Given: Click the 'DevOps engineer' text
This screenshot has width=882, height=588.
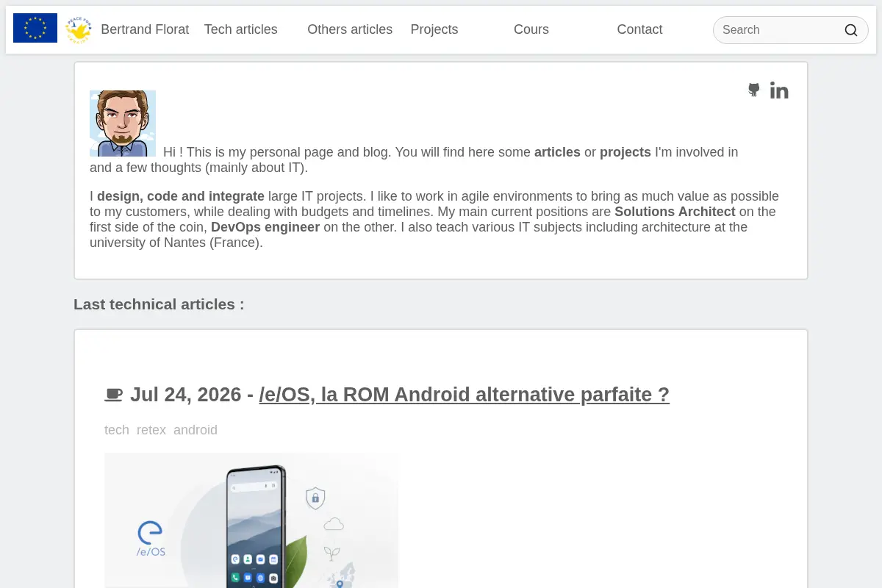Looking at the screenshot, I should click(x=265, y=227).
